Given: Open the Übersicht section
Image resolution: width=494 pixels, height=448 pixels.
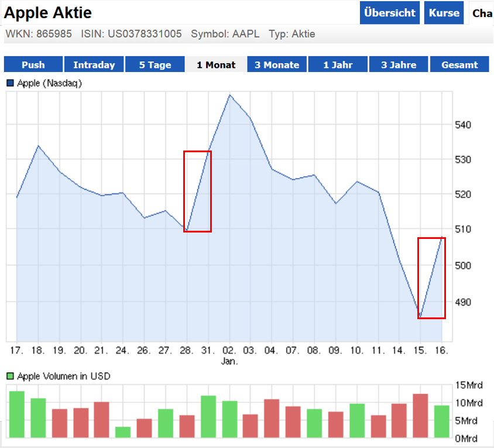Looking at the screenshot, I should [x=389, y=12].
